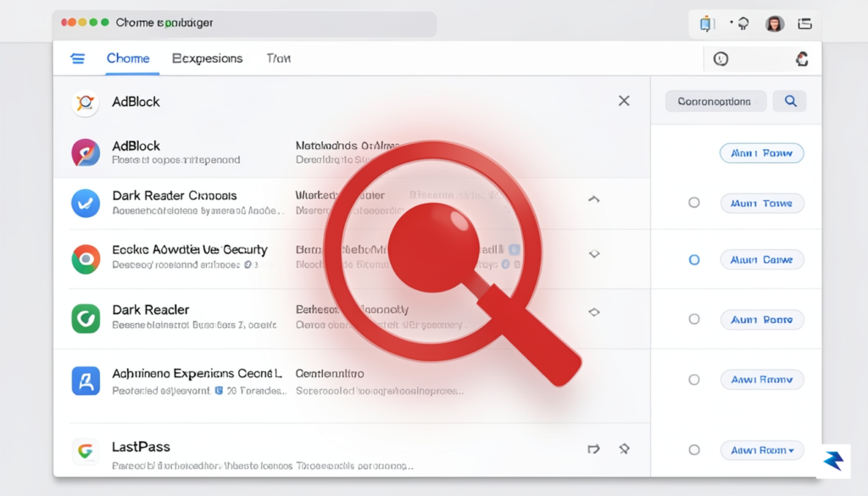The image size is (868, 496).
Task: Open the hamburger menu beside Chome tab
Action: [x=77, y=59]
